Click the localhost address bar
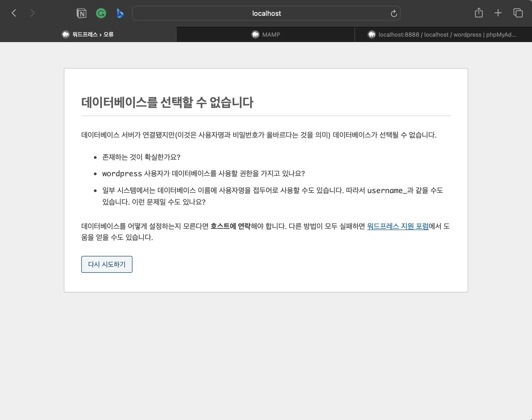This screenshot has width=532, height=420. click(266, 13)
